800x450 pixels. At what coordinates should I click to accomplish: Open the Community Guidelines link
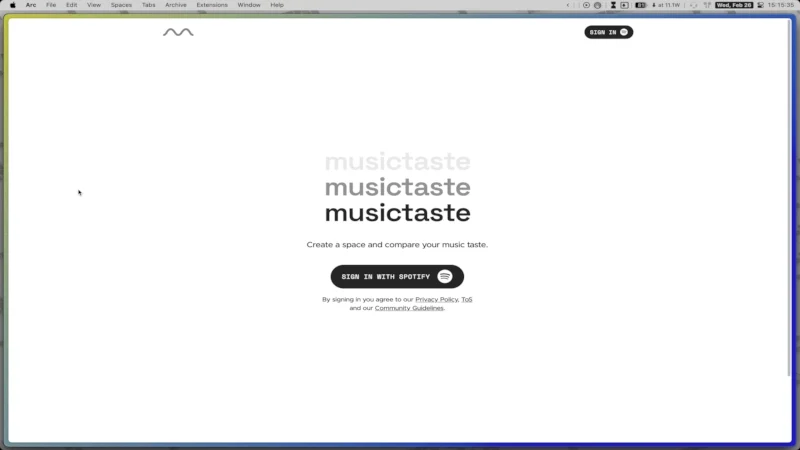tap(409, 308)
